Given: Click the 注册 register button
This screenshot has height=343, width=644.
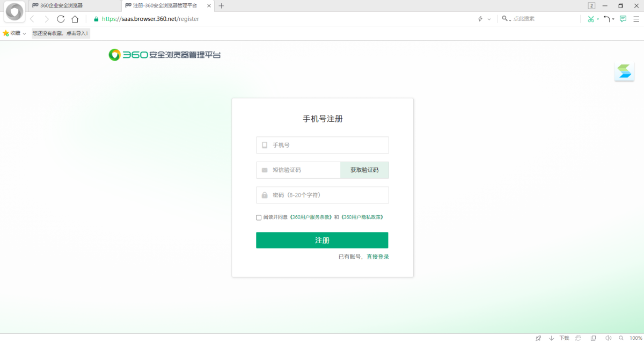Looking at the screenshot, I should click(322, 240).
